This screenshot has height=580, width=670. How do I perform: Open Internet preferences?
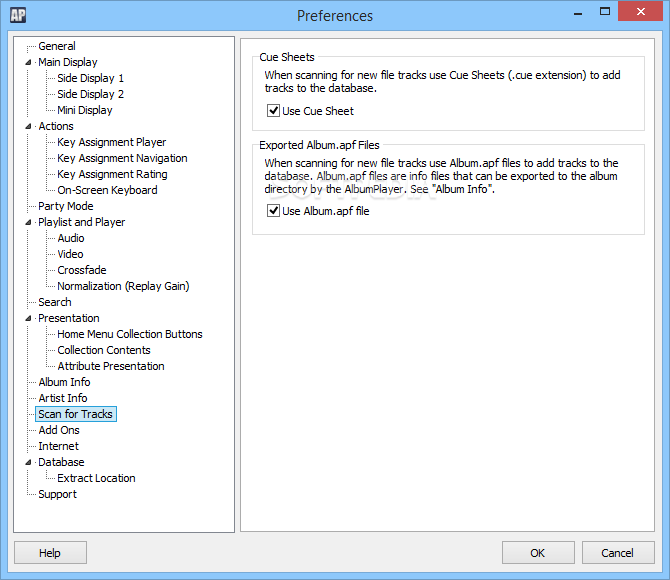pyautogui.click(x=59, y=446)
